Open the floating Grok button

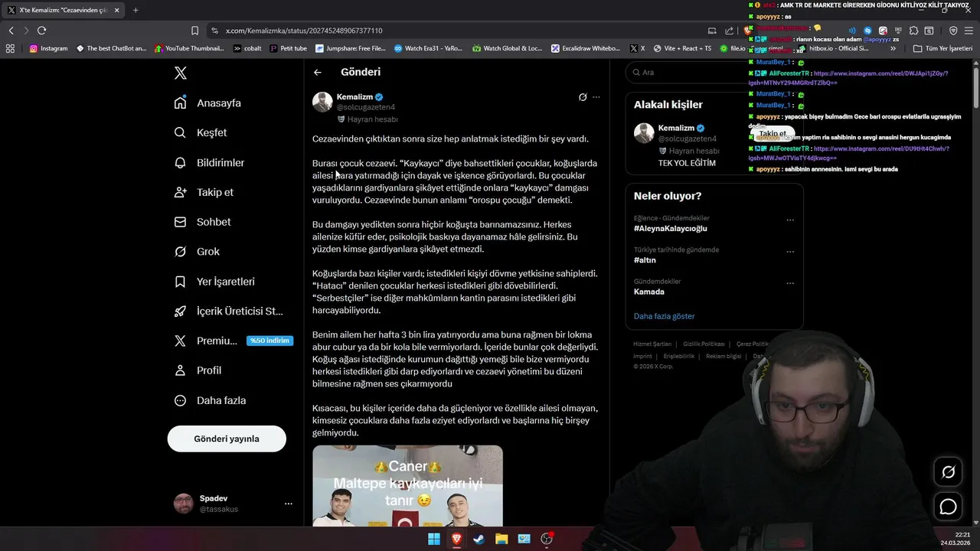948,472
